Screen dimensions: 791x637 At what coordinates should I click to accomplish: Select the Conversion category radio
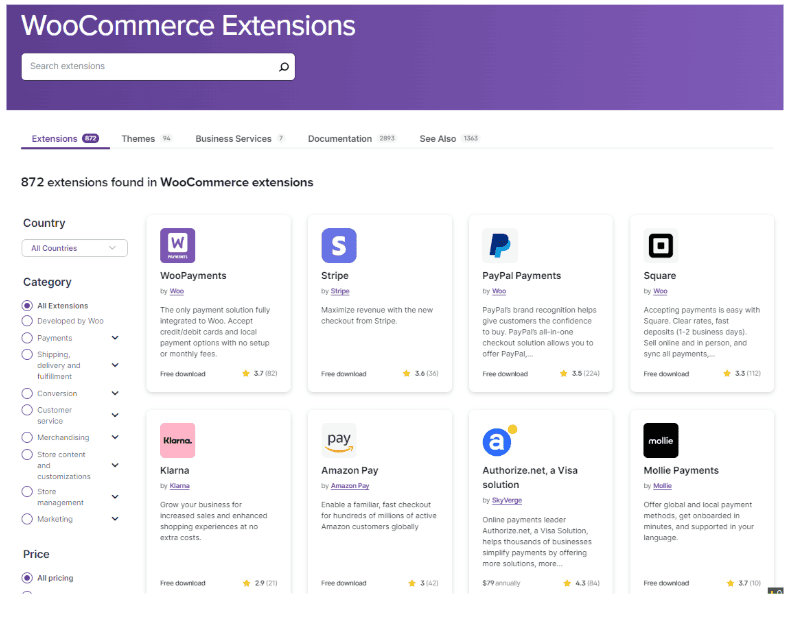tap(27, 393)
